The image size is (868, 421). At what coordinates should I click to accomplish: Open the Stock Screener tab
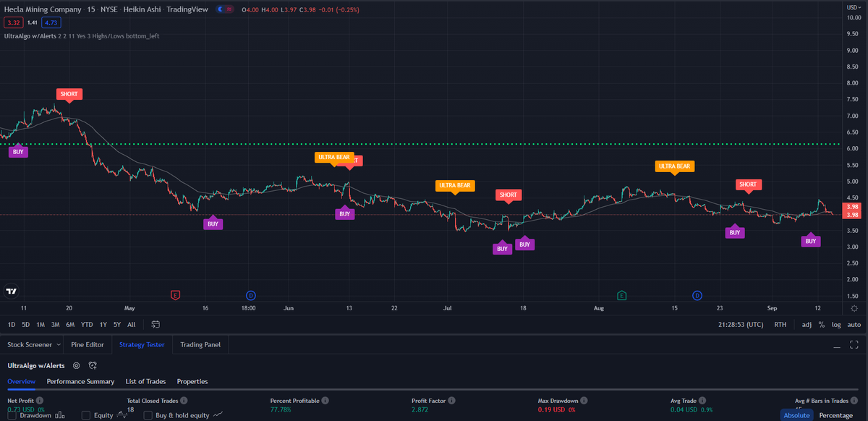click(29, 345)
